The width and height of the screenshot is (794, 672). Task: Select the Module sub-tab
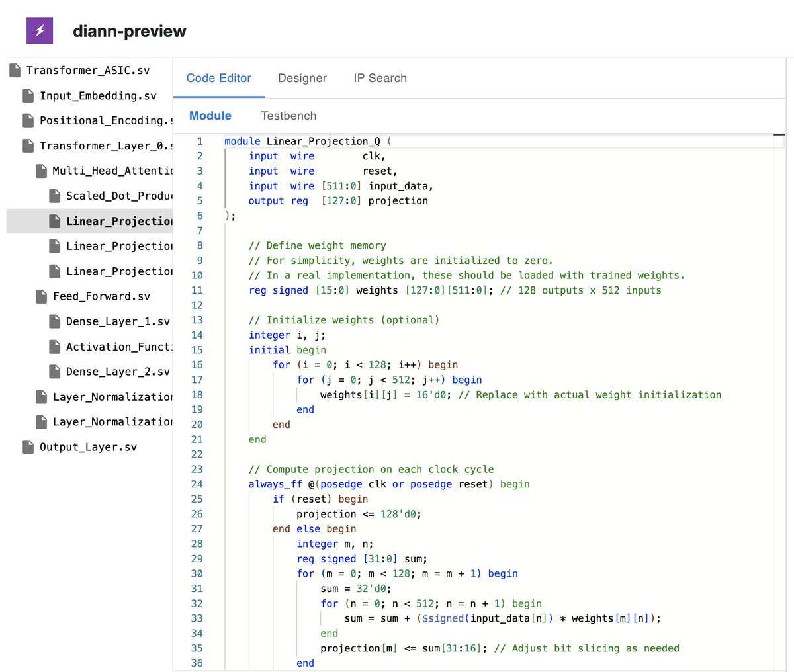point(210,116)
